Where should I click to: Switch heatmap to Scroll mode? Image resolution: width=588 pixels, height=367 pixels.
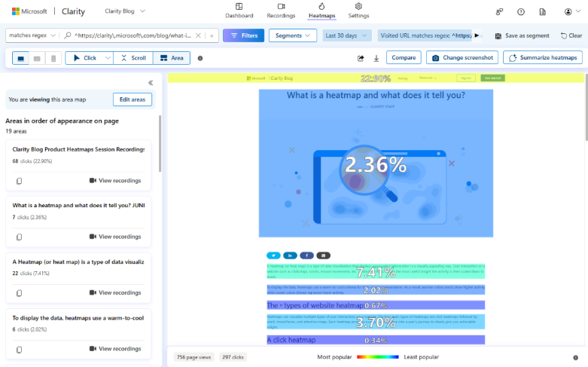(133, 58)
